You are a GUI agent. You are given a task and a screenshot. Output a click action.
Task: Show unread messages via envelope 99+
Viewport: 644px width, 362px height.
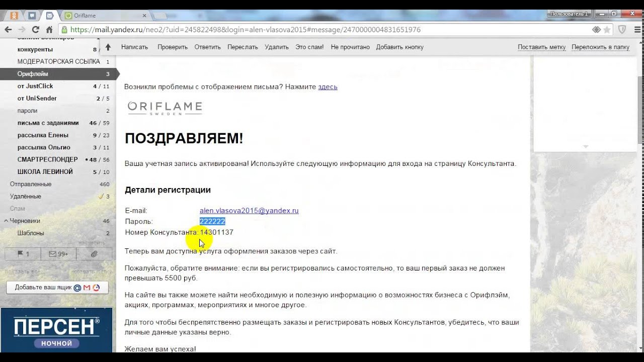click(59, 254)
